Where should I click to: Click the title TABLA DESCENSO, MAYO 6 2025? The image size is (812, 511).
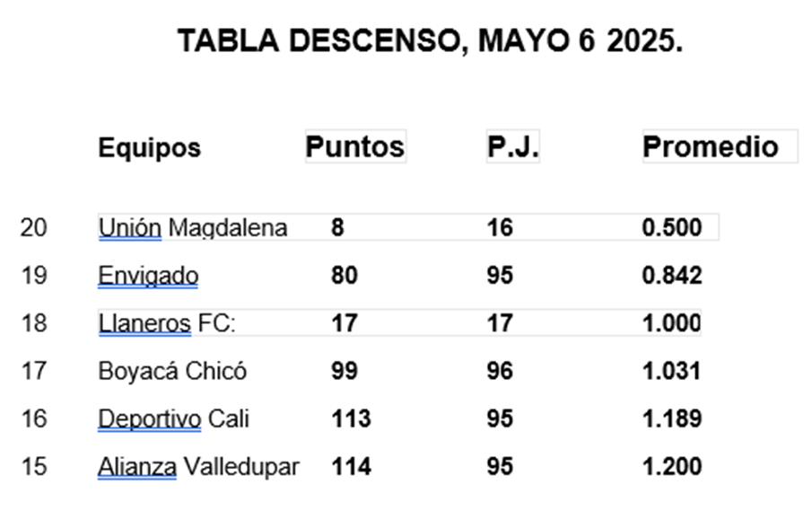click(x=430, y=41)
